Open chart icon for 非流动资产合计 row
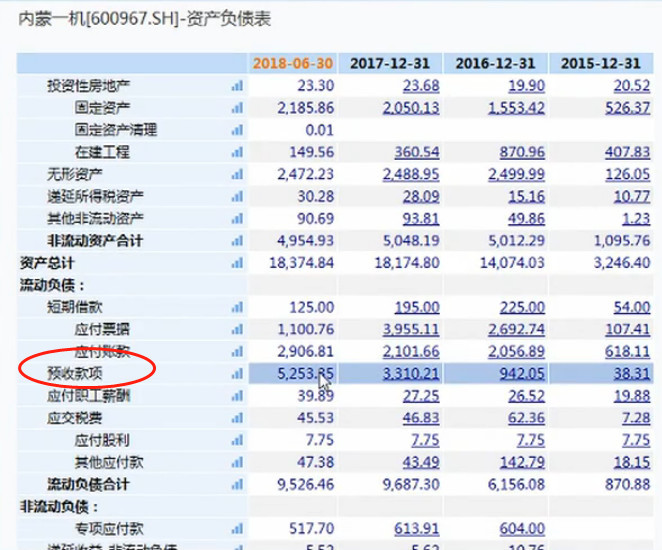Image resolution: width=662 pixels, height=550 pixels. [x=237, y=241]
